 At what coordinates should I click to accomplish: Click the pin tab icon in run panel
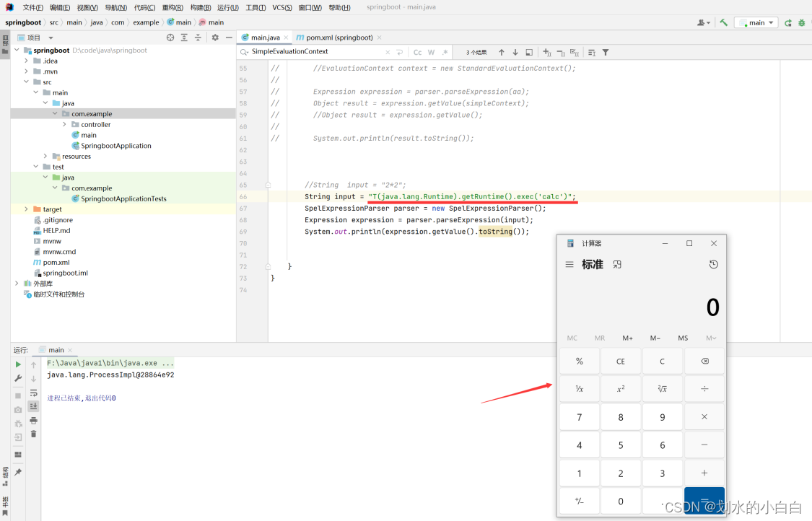[x=18, y=473]
